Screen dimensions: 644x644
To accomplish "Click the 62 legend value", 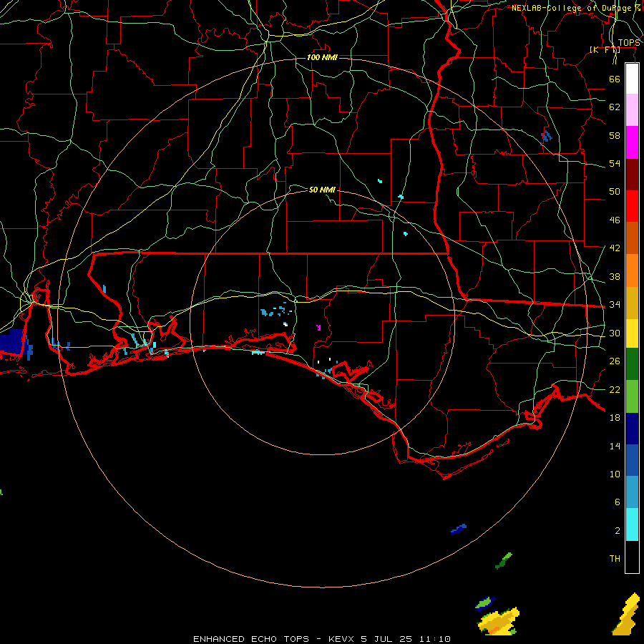I will [615, 107].
